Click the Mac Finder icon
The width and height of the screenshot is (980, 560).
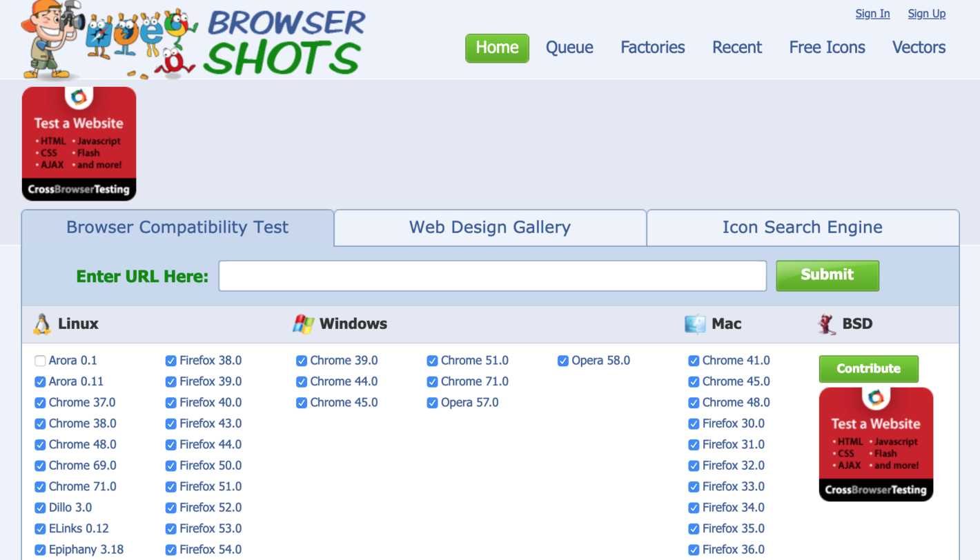694,324
